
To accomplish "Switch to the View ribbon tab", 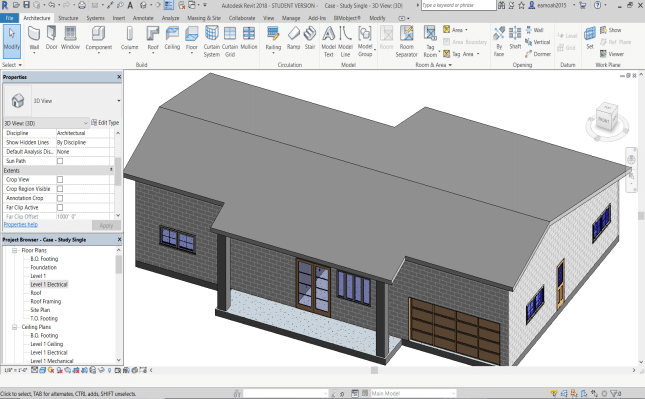I will [268, 18].
